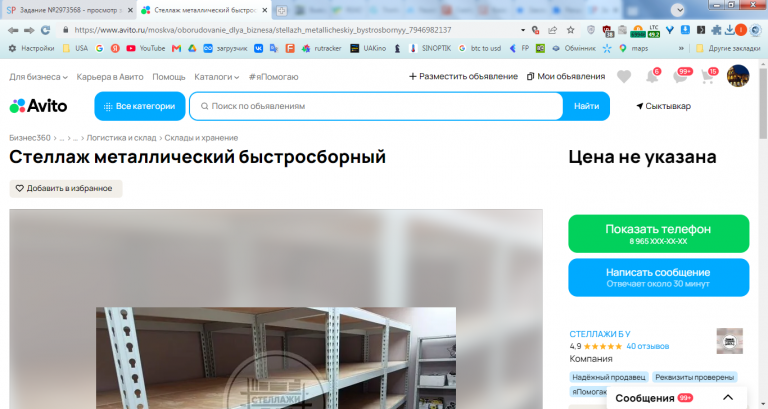Bookmark this page with the star icon
This screenshot has height=409, width=768.
[x=571, y=30]
